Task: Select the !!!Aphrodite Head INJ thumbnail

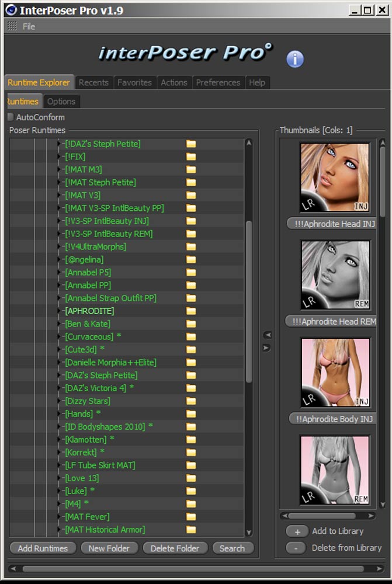Action: 335,178
